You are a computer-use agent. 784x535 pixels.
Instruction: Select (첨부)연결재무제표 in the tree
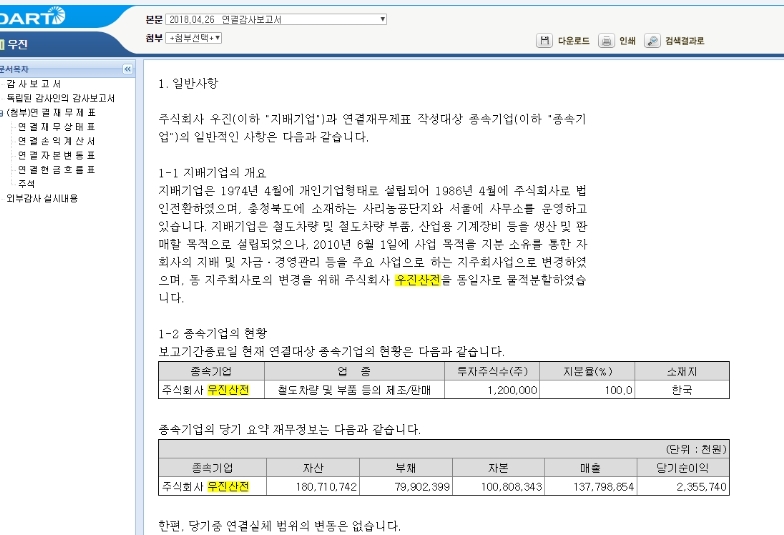(x=50, y=112)
